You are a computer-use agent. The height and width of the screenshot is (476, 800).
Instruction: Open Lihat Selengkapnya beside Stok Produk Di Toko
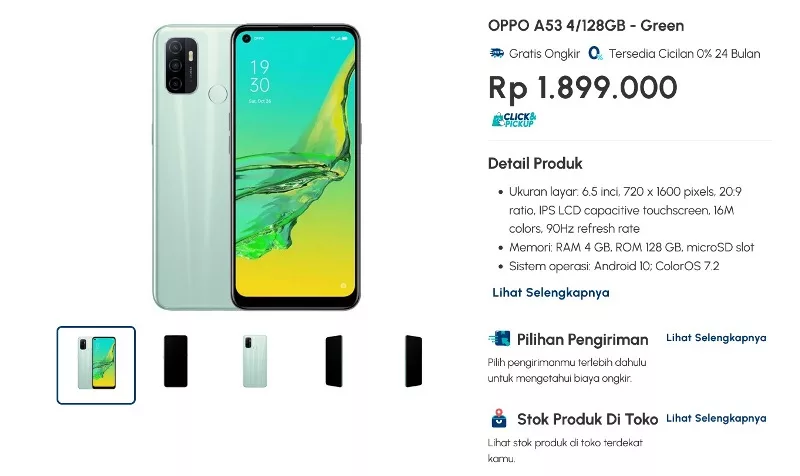click(716, 418)
